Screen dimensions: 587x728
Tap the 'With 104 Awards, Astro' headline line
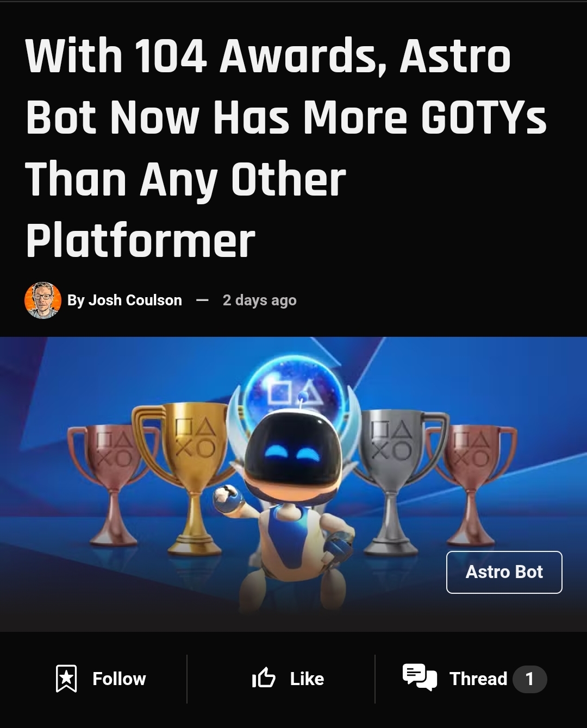[268, 56]
